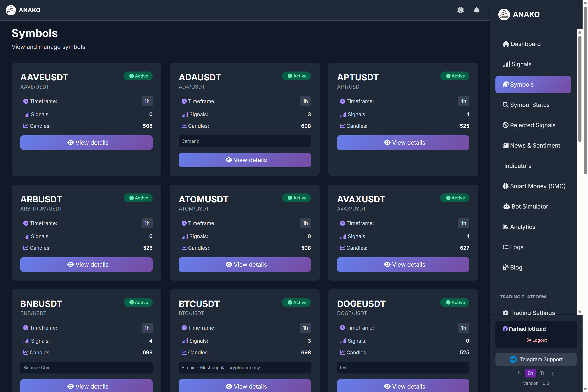Open the settings gear in the top bar
This screenshot has width=588, height=392.
point(461,10)
